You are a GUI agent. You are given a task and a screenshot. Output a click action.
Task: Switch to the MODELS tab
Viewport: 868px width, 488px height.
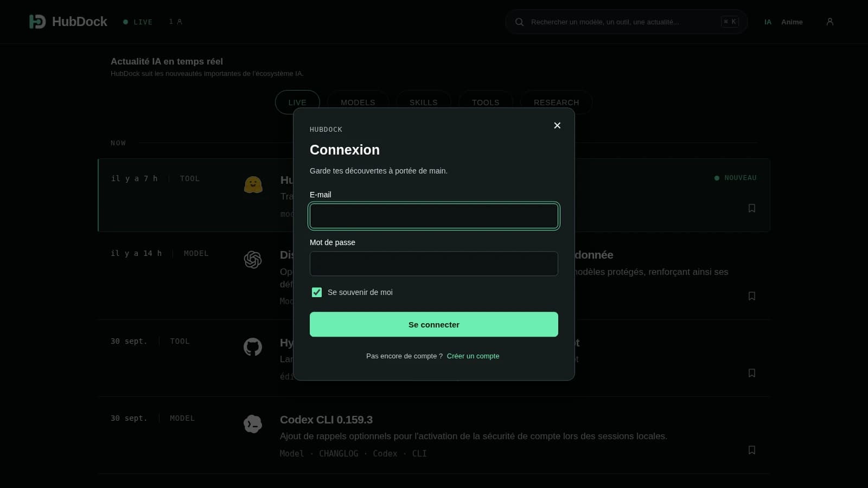358,102
